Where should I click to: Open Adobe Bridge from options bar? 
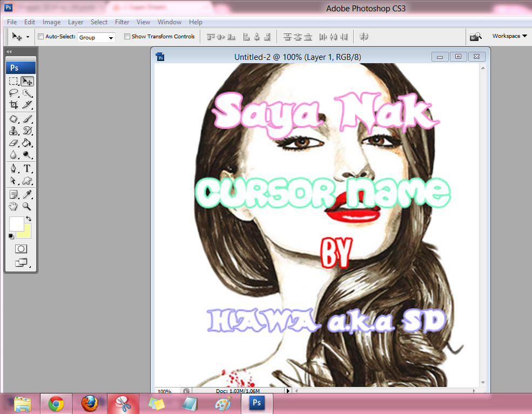[x=476, y=37]
